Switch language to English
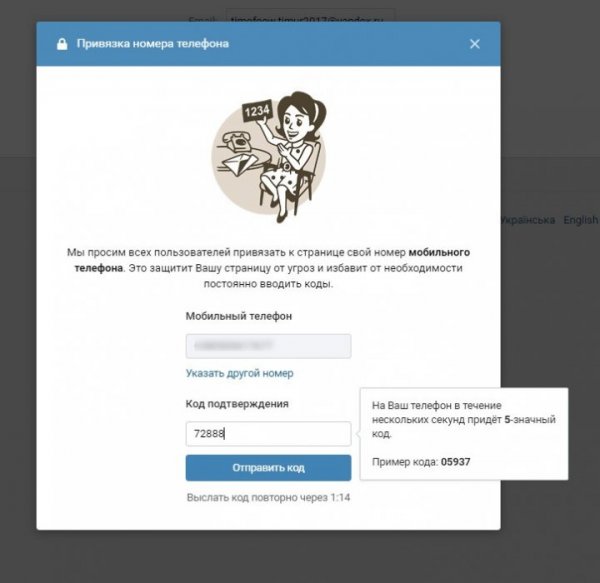Screen dimensions: 600x583 tap(581, 220)
